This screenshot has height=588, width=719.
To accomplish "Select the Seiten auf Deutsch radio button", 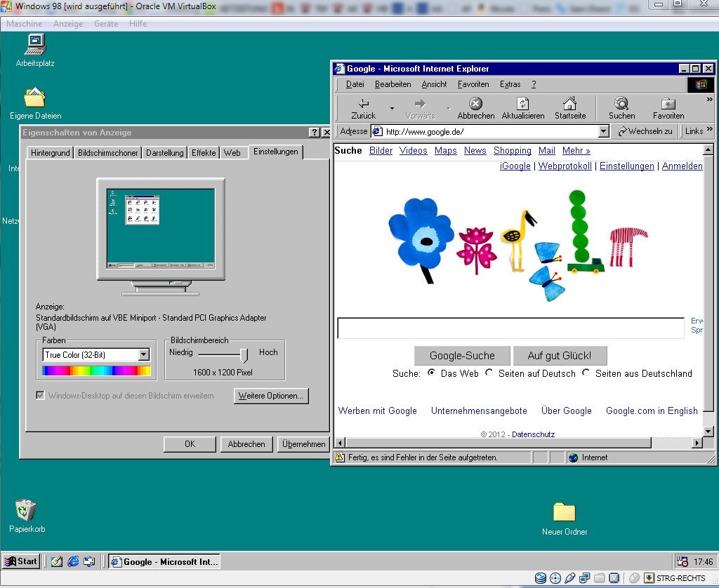I will [489, 373].
